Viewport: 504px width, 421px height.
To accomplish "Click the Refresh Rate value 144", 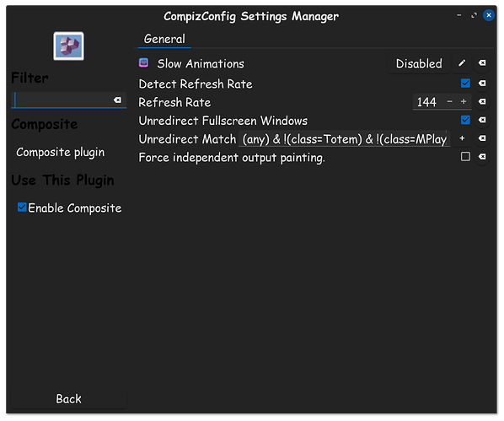I will pyautogui.click(x=426, y=102).
